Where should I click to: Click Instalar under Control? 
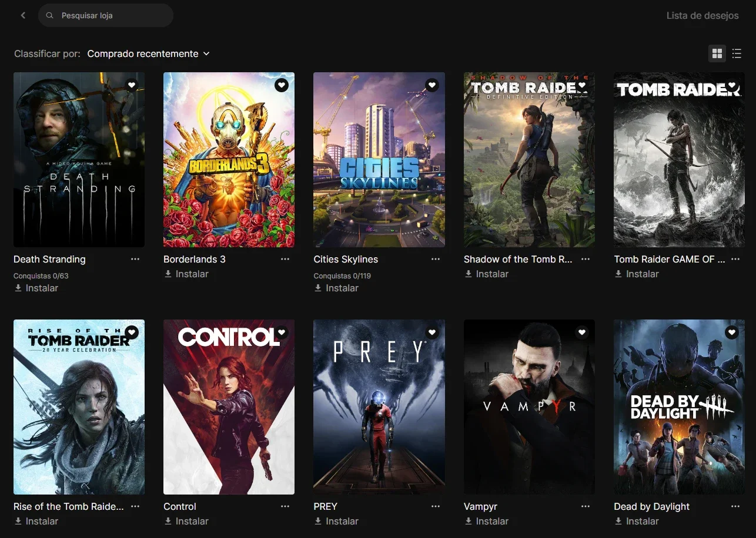[186, 521]
